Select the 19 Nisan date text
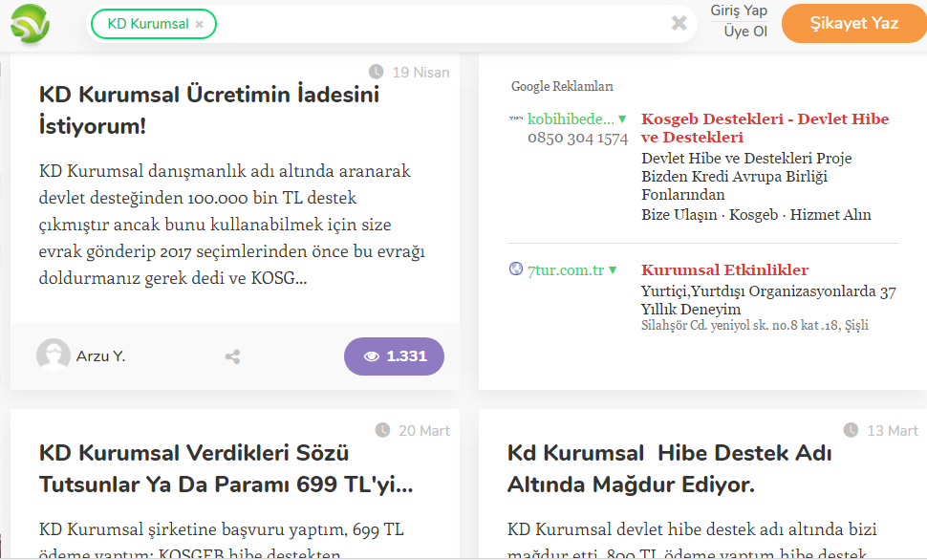 420,72
